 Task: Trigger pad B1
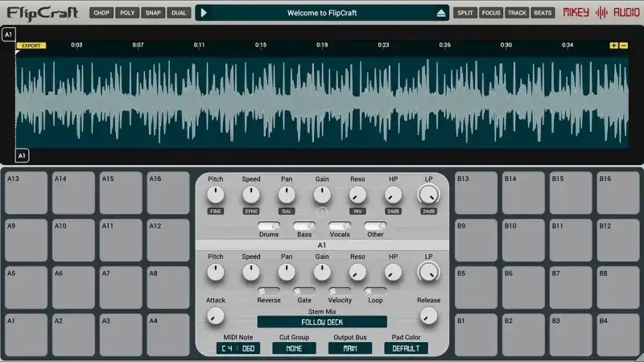pyautogui.click(x=476, y=335)
